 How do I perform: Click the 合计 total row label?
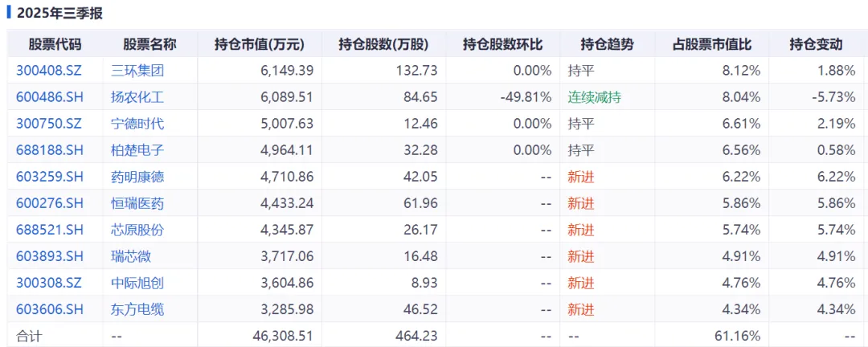pos(29,336)
